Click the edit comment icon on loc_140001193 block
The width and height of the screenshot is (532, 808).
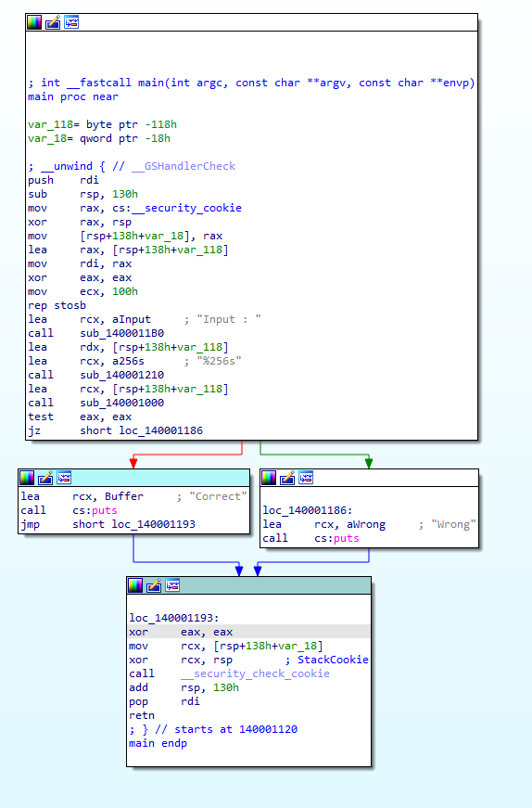click(x=154, y=585)
